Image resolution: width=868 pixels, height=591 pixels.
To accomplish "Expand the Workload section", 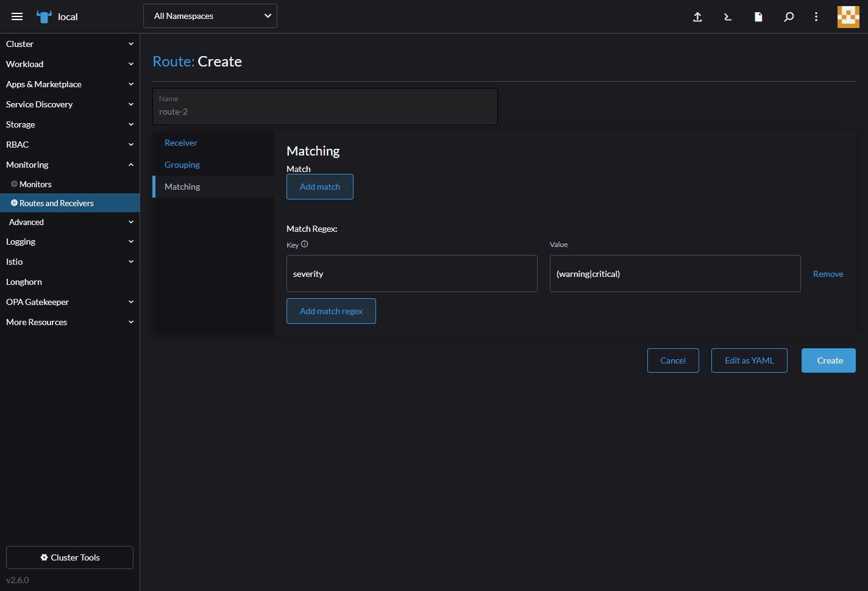I will click(69, 64).
